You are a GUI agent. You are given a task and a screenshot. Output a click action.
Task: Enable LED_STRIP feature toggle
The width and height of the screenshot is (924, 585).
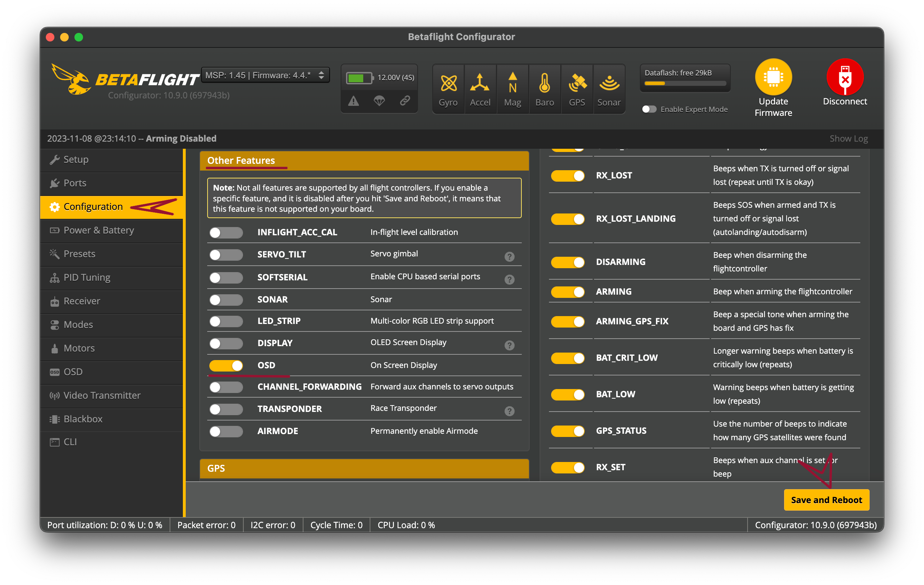226,321
